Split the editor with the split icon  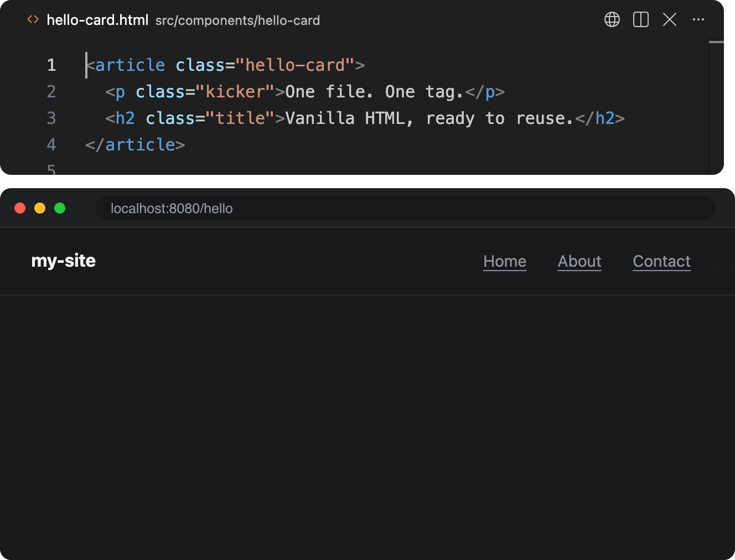(x=641, y=19)
